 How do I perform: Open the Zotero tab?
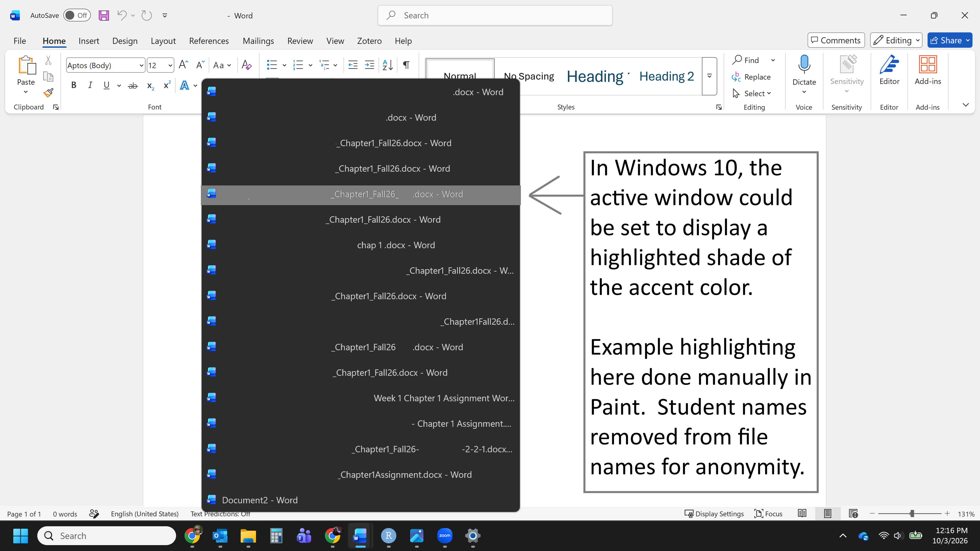tap(369, 41)
